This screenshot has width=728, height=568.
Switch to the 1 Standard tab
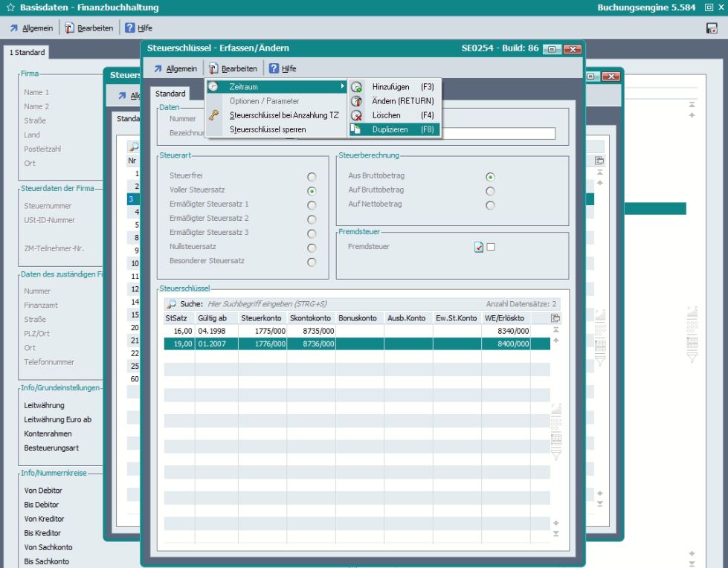click(27, 53)
